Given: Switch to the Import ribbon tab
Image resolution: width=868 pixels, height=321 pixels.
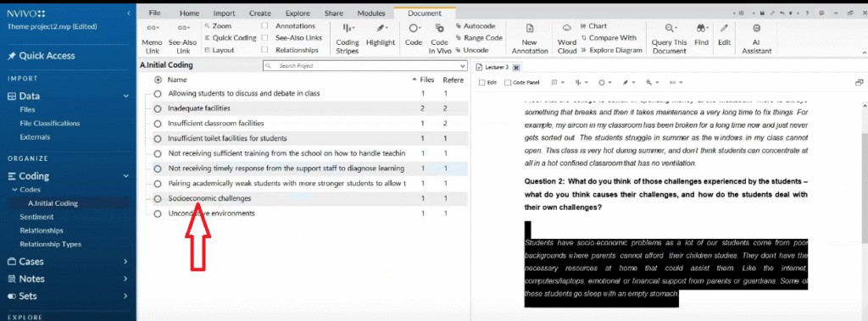Looking at the screenshot, I should (x=224, y=14).
